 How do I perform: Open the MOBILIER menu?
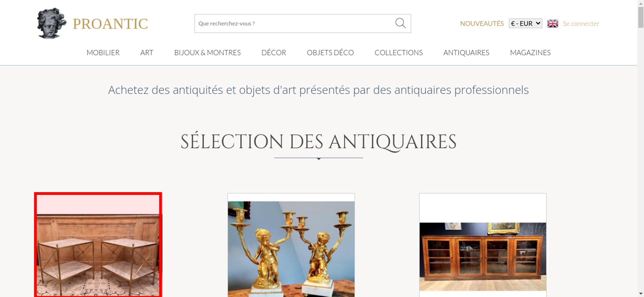[103, 52]
